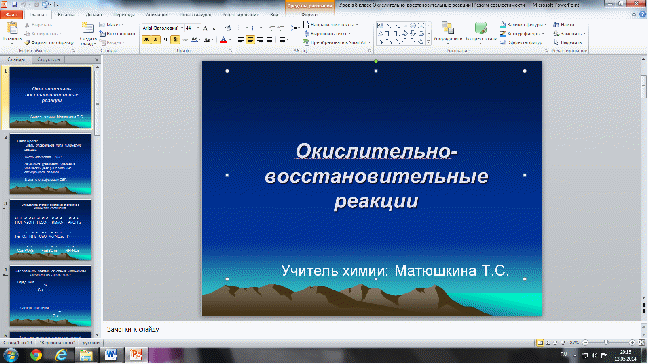648x364 pixels.
Task: Click the Zoom In plus icon
Action: [x=632, y=343]
